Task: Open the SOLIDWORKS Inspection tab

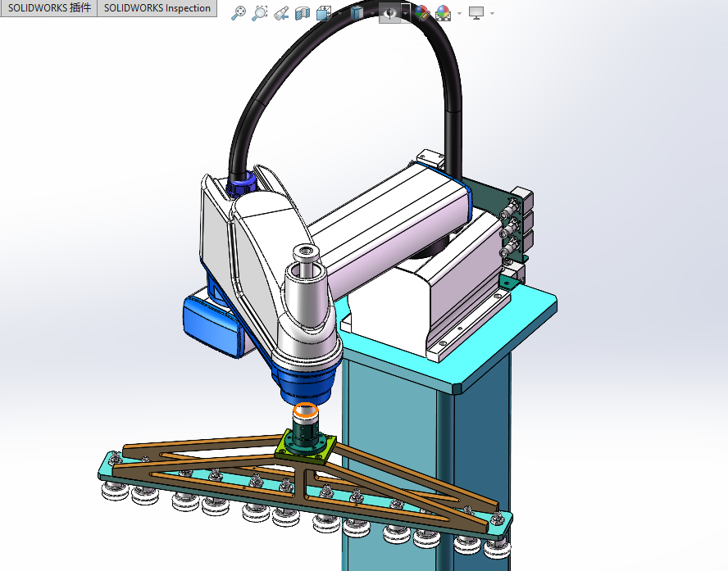Action: click(157, 8)
